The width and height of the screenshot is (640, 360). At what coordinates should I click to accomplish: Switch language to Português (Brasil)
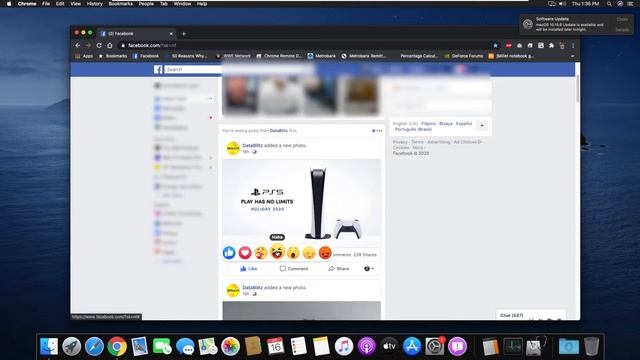(413, 129)
